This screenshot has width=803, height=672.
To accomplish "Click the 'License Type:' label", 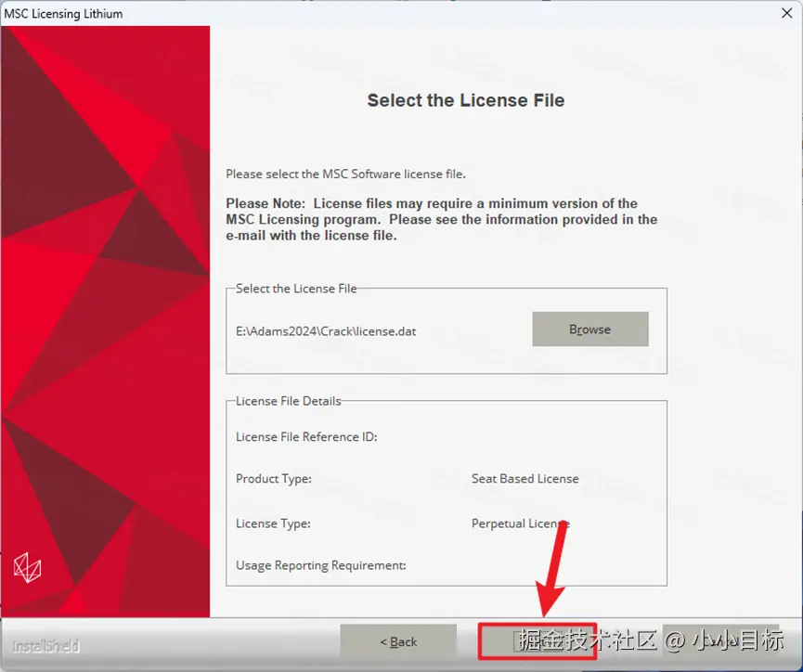I will tap(273, 523).
